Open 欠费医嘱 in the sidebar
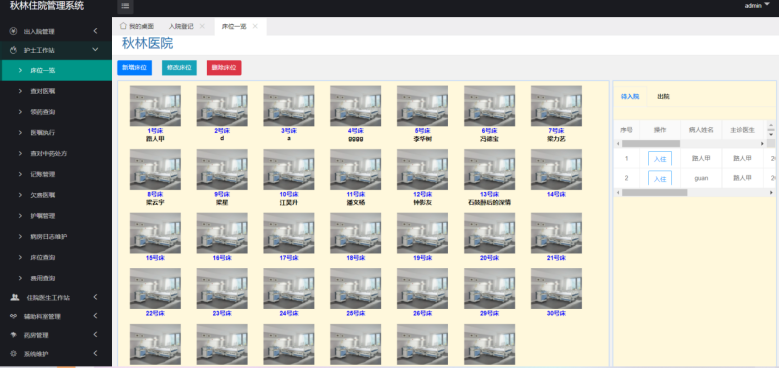This screenshot has height=368, width=779. click(x=56, y=195)
